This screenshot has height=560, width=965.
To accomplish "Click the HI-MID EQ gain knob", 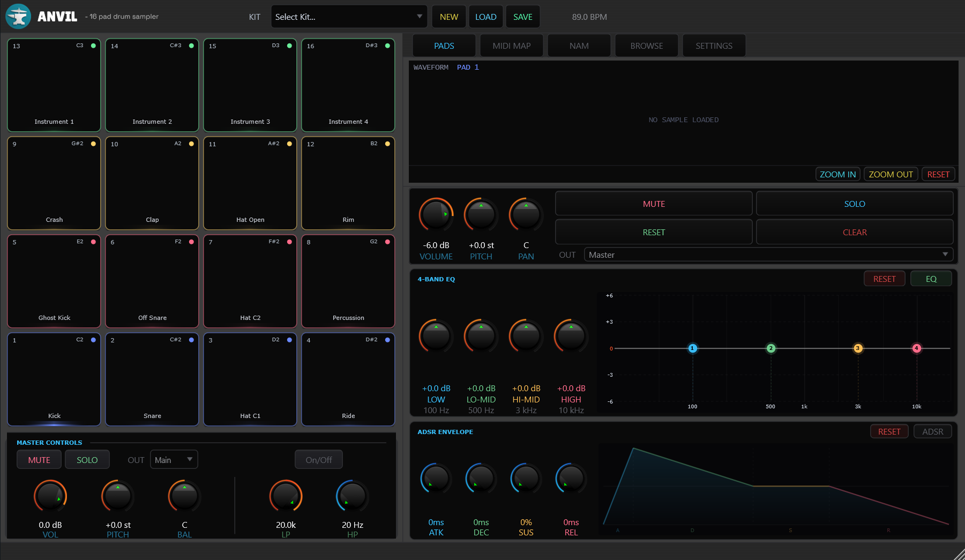I will click(x=526, y=336).
